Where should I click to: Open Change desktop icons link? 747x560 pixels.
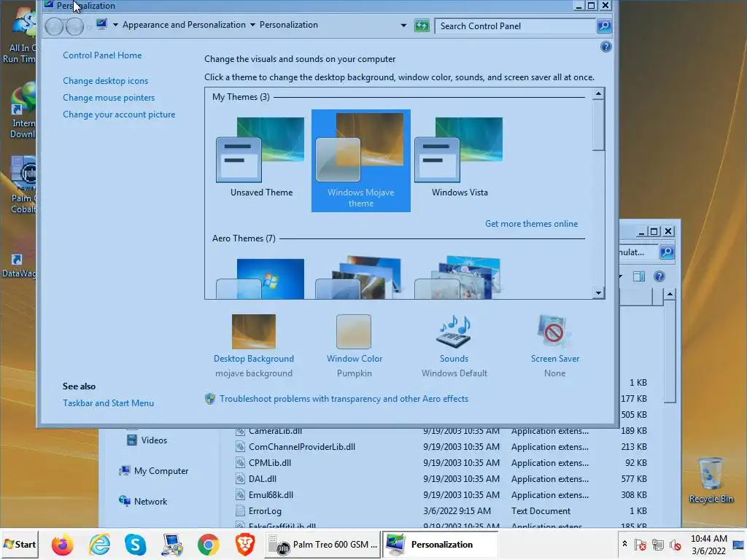pyautogui.click(x=105, y=81)
